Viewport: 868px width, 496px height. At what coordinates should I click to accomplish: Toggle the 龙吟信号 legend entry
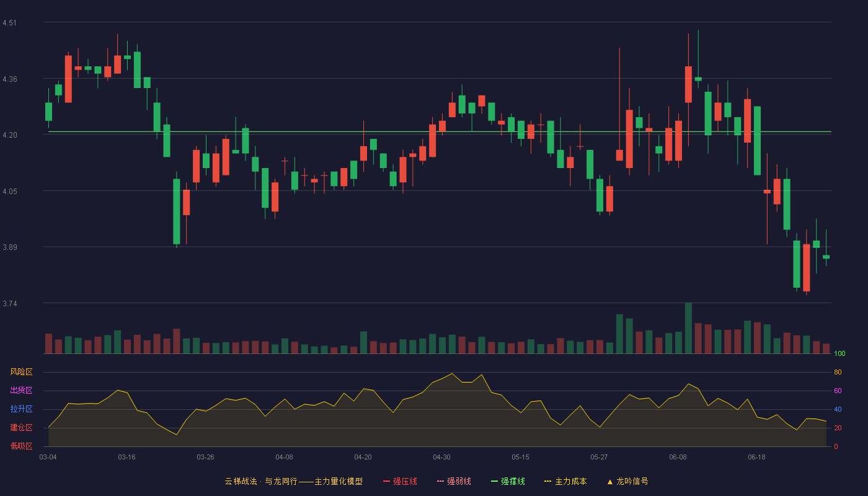pos(627,481)
